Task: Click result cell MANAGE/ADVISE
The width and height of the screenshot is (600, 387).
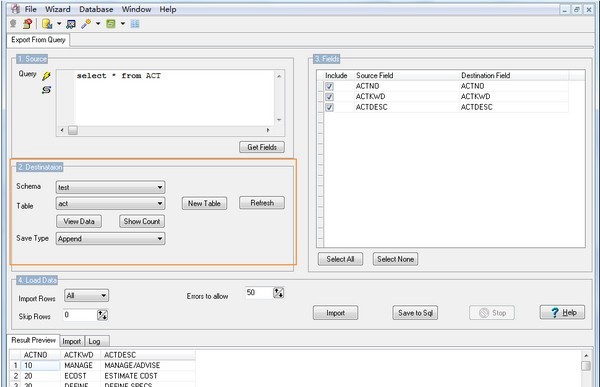Action: pyautogui.click(x=132, y=365)
